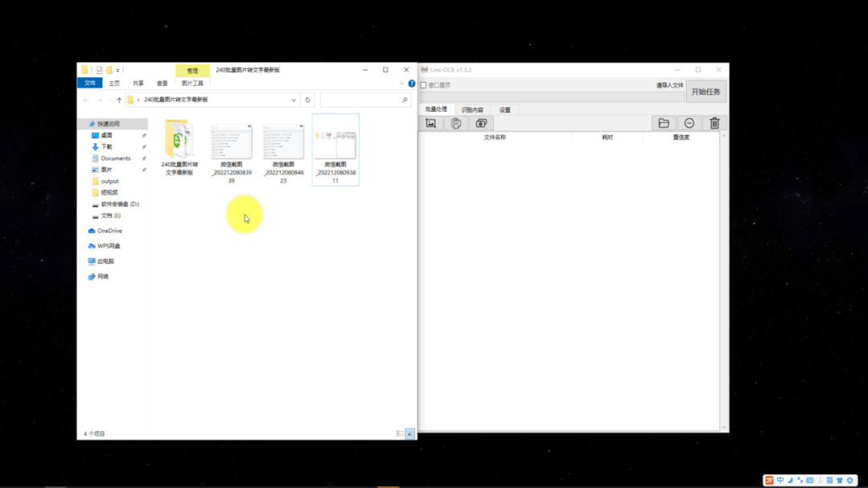Switch to the 设置 tab in Umi-OCR
The image size is (868, 488).
pyautogui.click(x=505, y=109)
